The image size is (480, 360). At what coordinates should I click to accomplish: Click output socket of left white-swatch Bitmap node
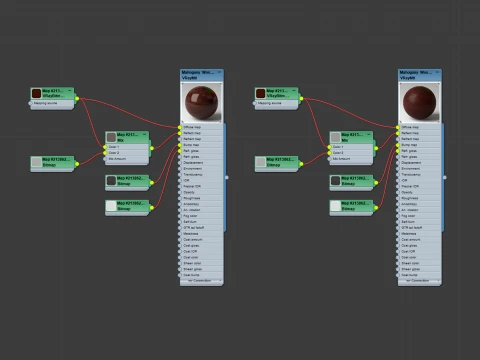152,208
